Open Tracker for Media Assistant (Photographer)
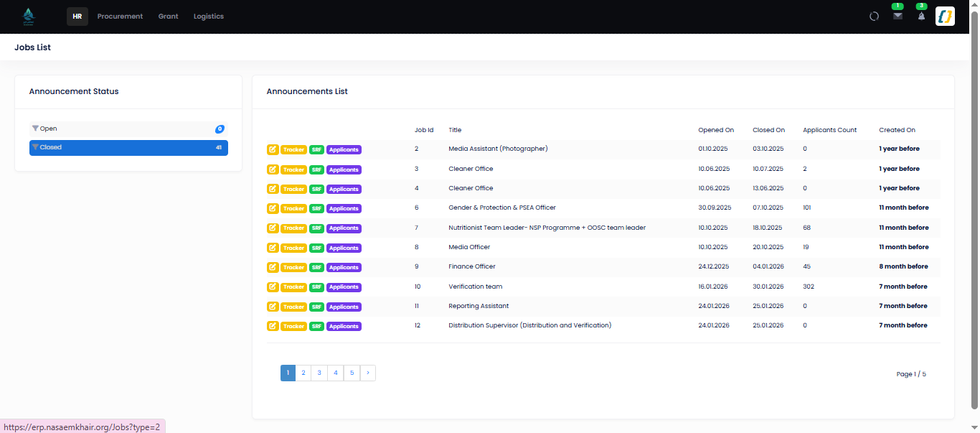This screenshot has width=980, height=433. [293, 150]
